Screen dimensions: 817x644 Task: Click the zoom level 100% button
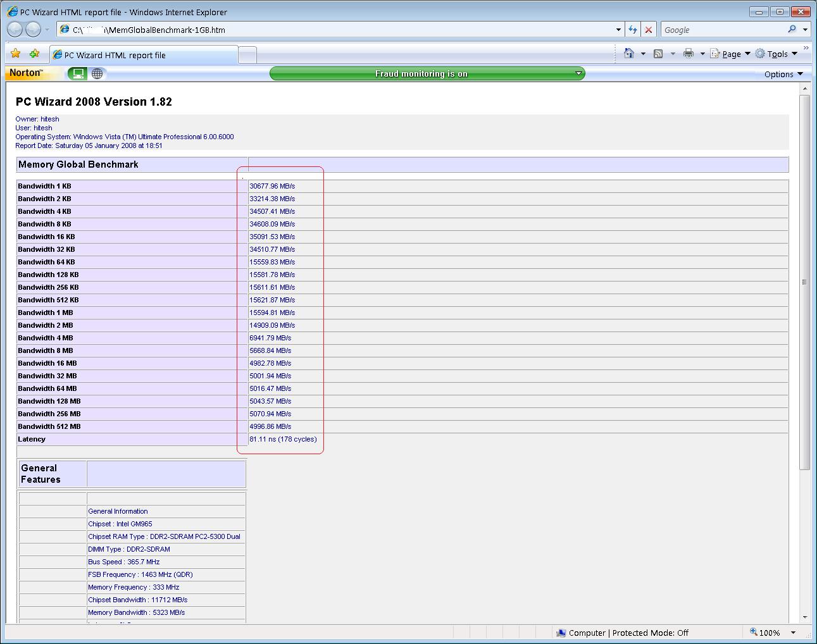tap(764, 632)
